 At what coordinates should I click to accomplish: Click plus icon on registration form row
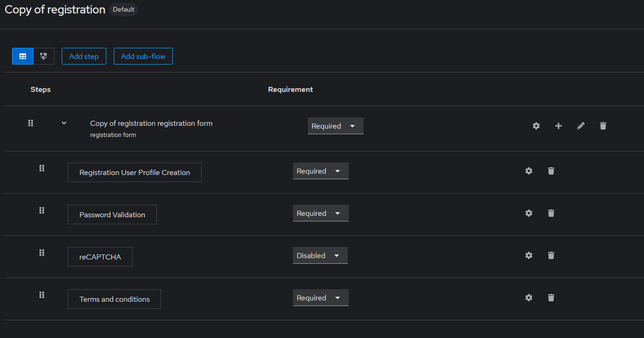pos(558,126)
